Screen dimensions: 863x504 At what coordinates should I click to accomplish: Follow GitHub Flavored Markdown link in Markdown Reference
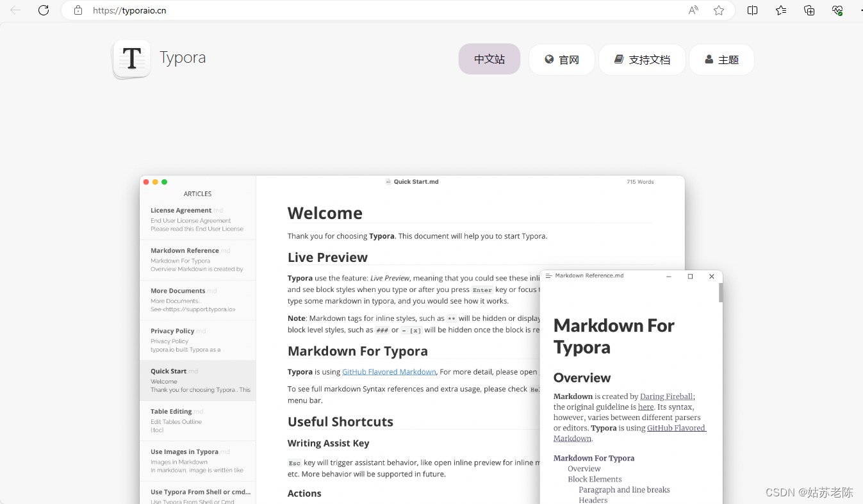(630, 433)
